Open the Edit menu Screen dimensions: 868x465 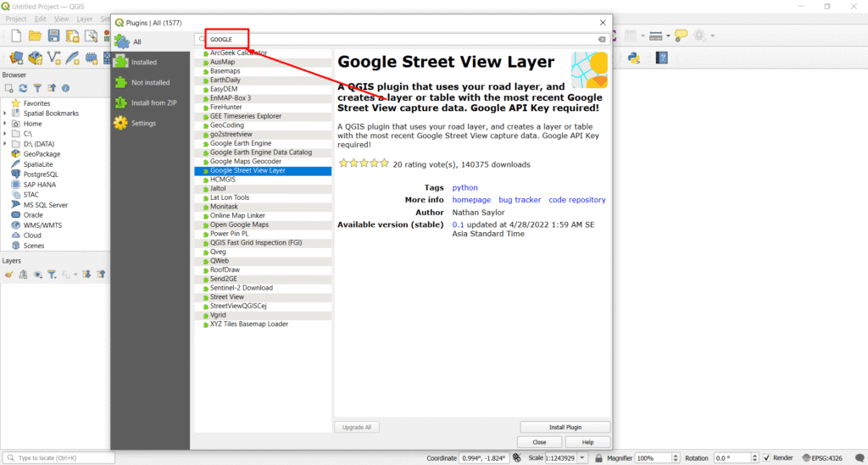pyautogui.click(x=41, y=19)
